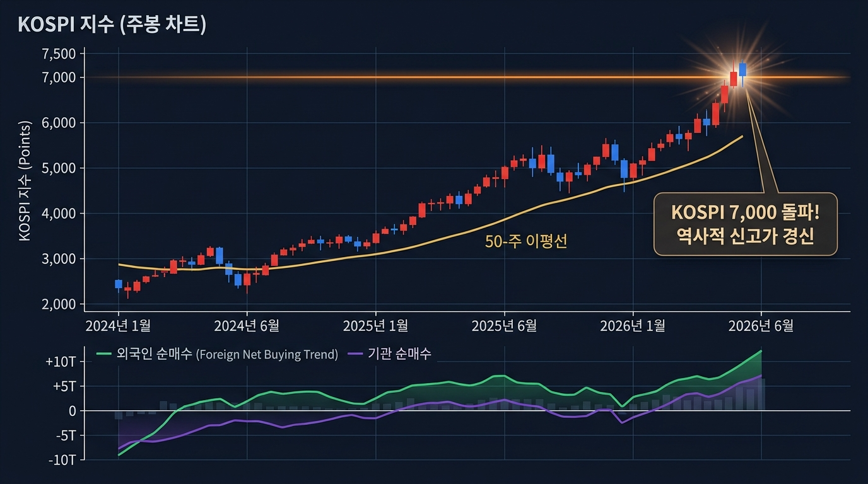The image size is (868, 484).
Task: Click the 6,000 y-axis label
Action: 58,123
